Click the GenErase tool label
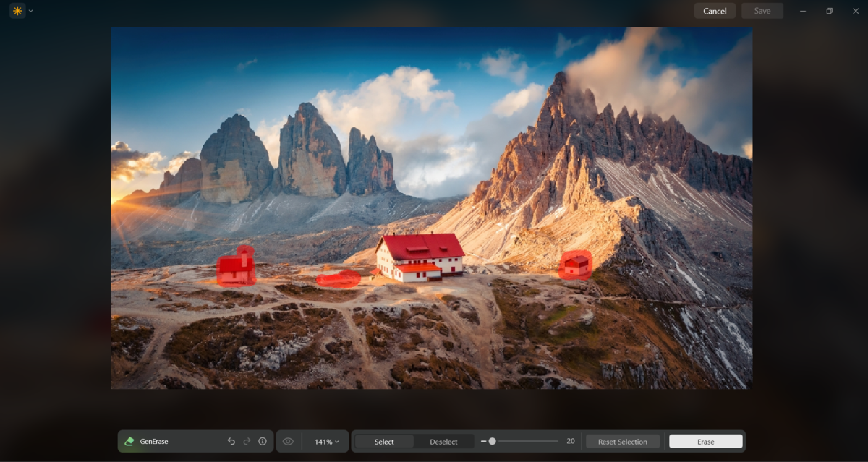This screenshot has height=462, width=868. (154, 441)
